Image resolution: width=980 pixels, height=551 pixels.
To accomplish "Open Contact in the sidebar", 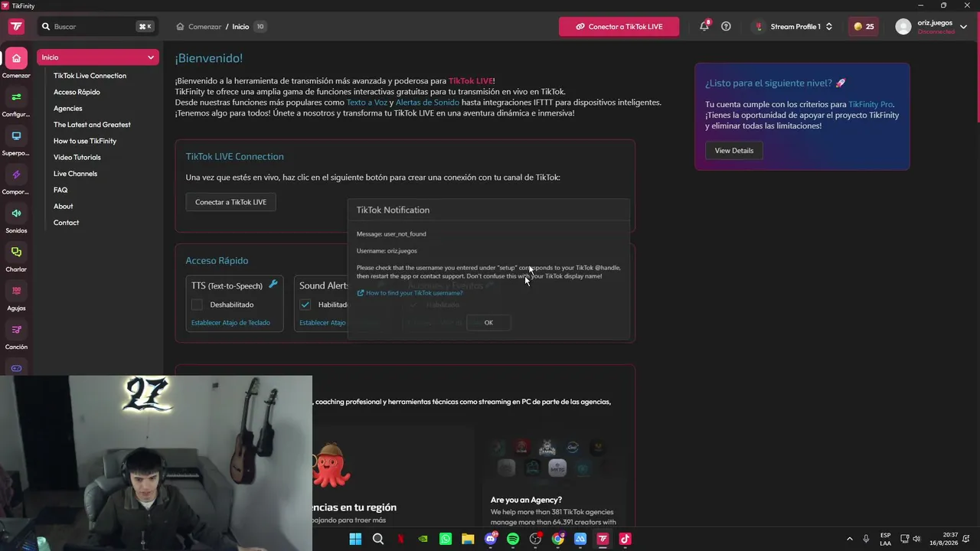I will tap(66, 223).
